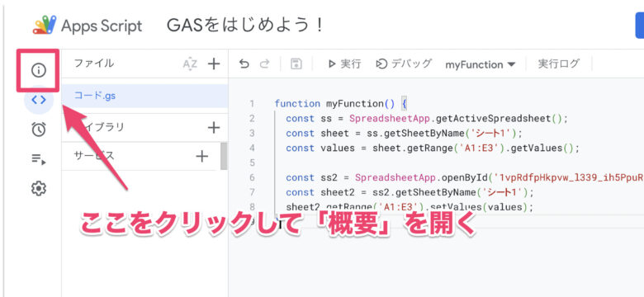Open the myFunction selector dropdown

click(x=481, y=64)
